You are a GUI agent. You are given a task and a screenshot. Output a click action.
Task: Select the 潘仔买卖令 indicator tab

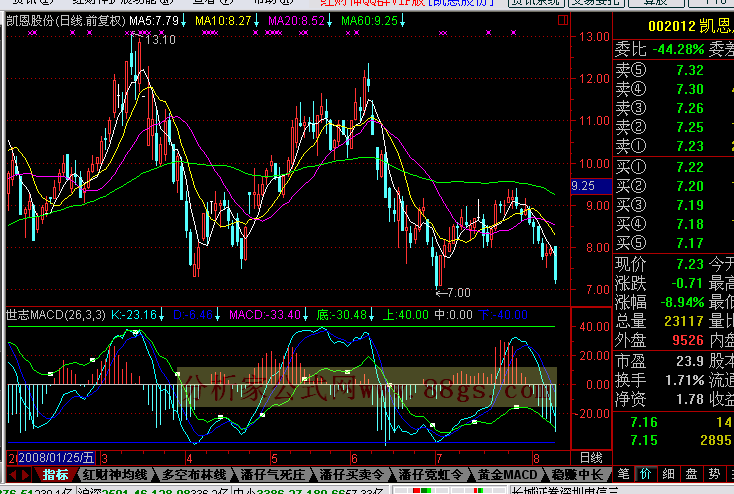(352, 475)
